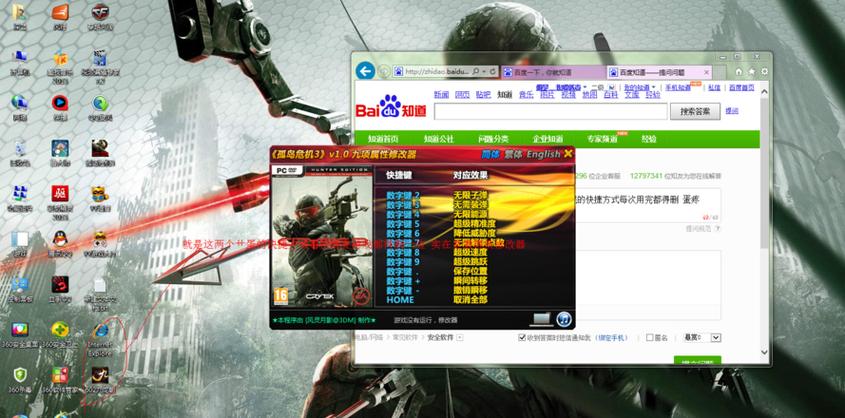This screenshot has width=845, height=418.
Task: Open the green-blue 360 browser globe icon
Action: click(x=100, y=102)
